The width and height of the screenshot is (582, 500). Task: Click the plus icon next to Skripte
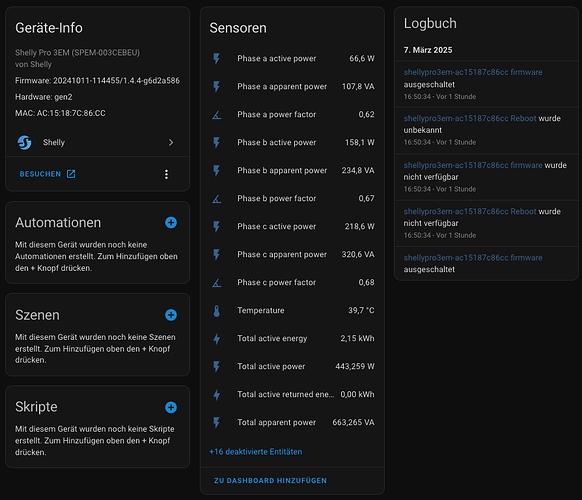click(171, 407)
